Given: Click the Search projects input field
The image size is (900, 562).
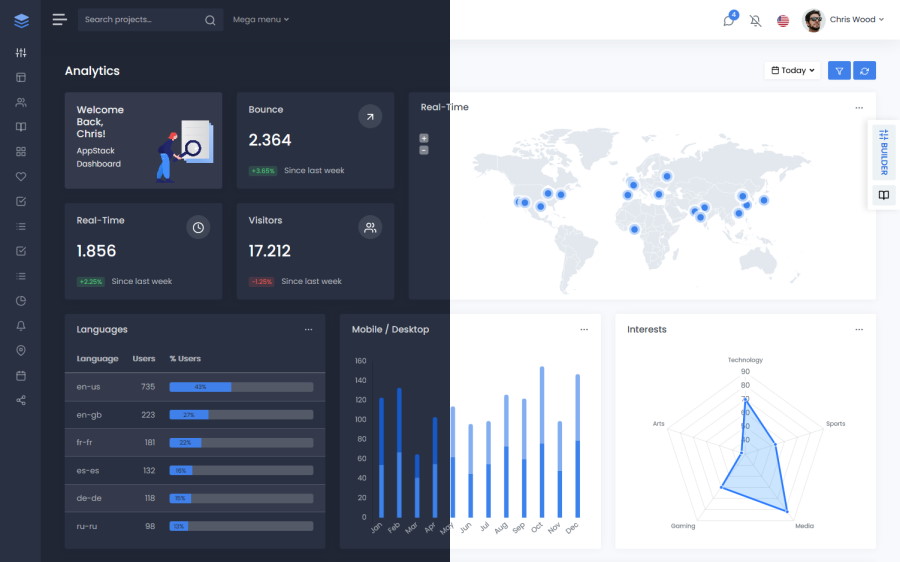Looking at the screenshot, I should coord(140,20).
